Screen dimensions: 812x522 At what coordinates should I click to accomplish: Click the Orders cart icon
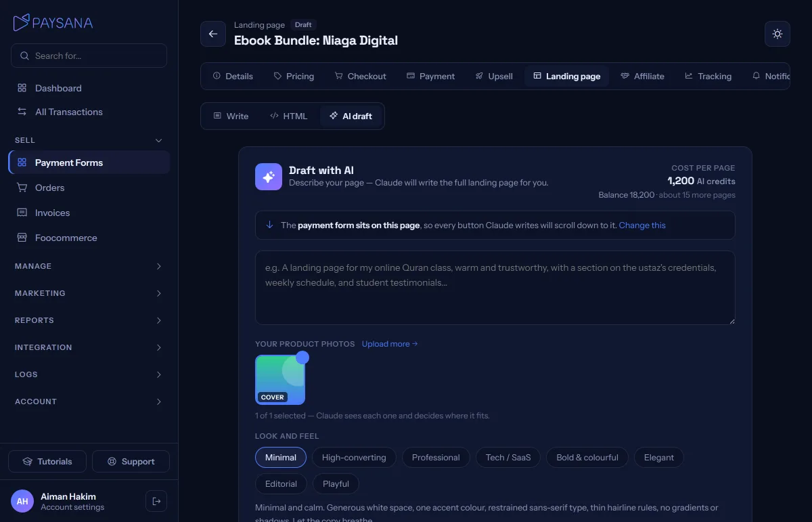(x=22, y=188)
